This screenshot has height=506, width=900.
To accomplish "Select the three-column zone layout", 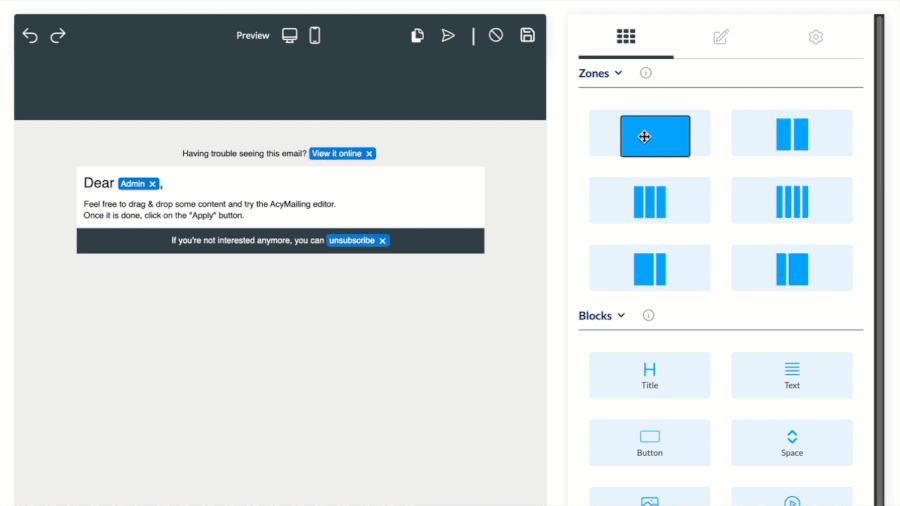I will tap(650, 200).
